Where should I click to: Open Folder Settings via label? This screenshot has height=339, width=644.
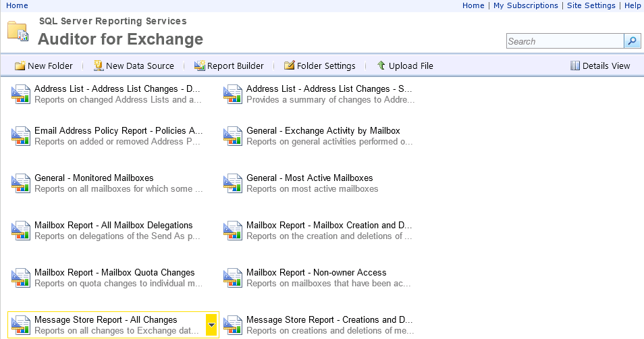[x=326, y=66]
